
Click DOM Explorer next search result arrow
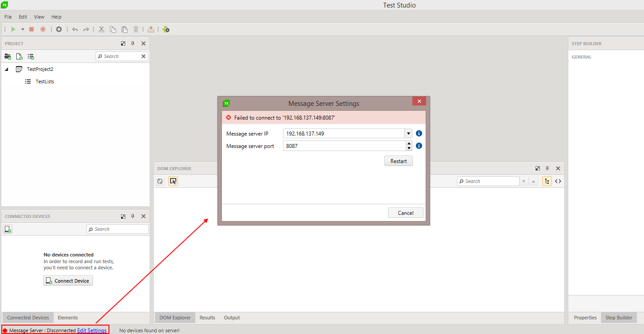[x=524, y=181]
